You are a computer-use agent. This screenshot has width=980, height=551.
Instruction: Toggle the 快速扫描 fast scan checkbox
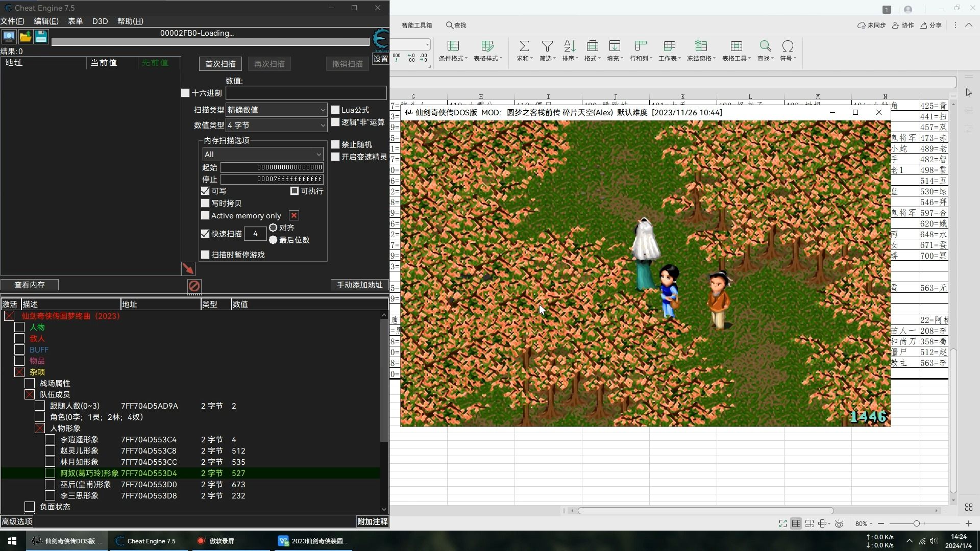(x=205, y=234)
